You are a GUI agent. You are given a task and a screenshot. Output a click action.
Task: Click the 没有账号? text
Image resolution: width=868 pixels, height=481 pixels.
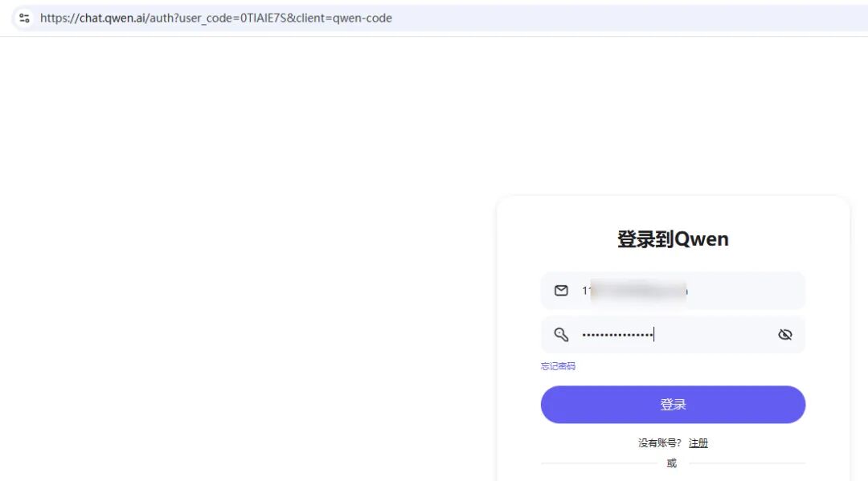point(659,442)
